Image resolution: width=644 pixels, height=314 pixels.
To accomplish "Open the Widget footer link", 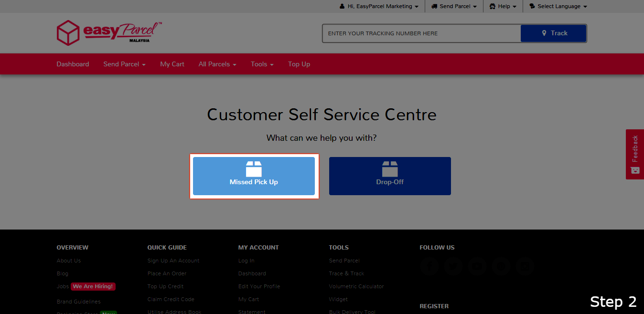I will (x=338, y=299).
